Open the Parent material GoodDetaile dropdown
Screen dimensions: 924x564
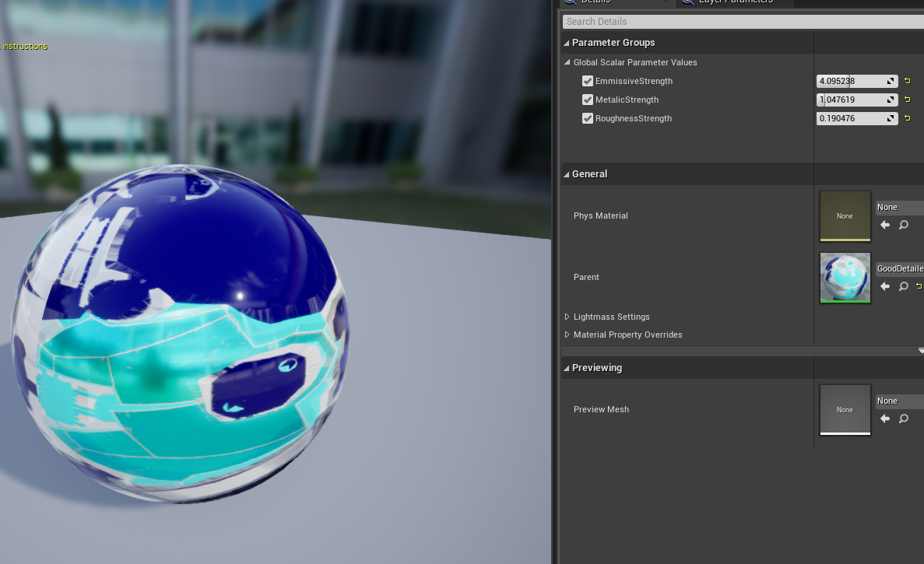pos(899,268)
